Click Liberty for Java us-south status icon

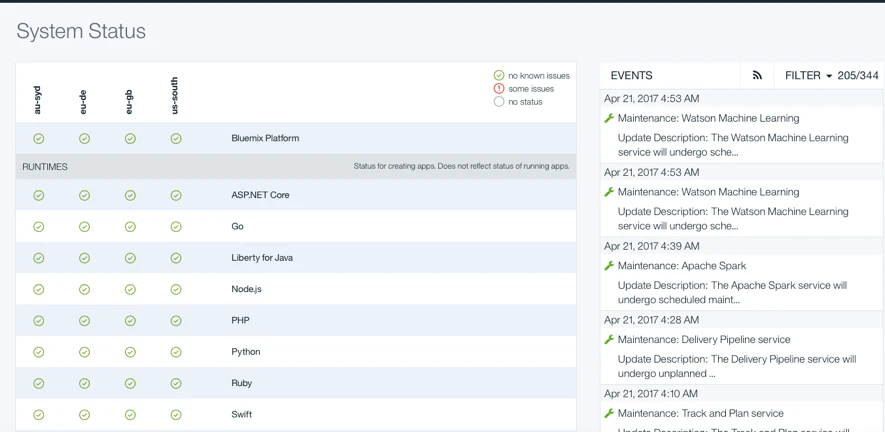176,258
